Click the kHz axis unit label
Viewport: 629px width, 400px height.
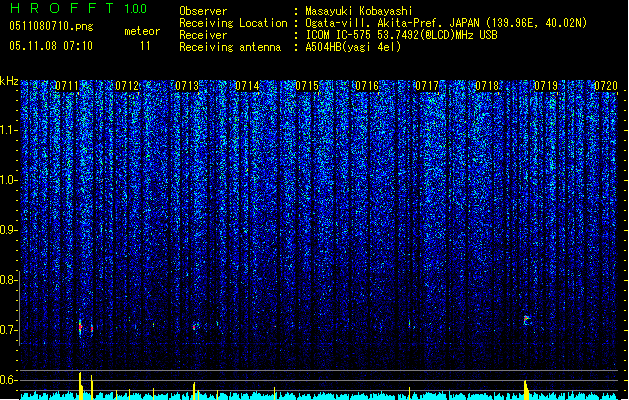coord(9,81)
